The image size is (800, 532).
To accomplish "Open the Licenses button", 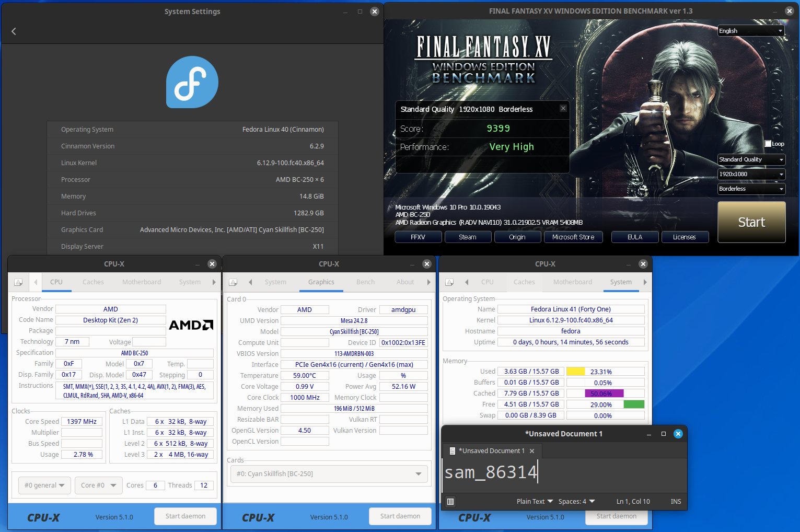I will 685,237.
